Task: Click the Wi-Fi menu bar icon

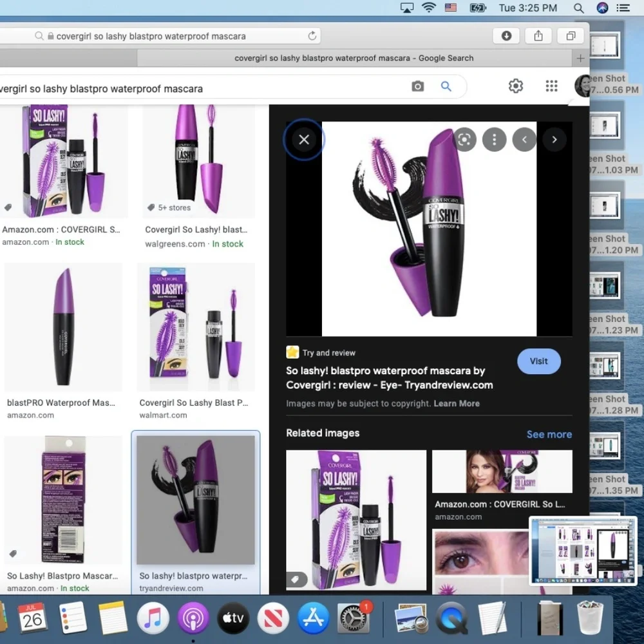Action: [x=428, y=8]
